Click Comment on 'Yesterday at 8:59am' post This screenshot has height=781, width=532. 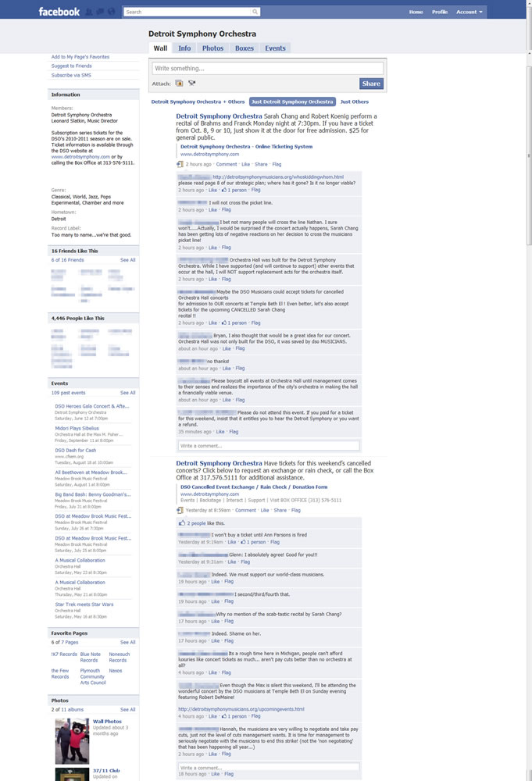[245, 510]
